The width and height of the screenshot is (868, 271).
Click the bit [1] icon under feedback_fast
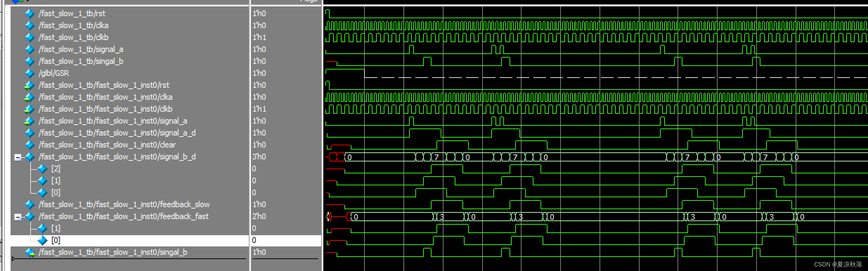43,229
